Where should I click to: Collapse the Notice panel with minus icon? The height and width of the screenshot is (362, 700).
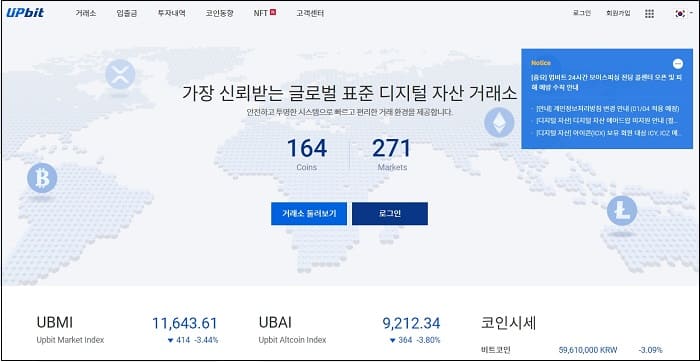(x=678, y=64)
